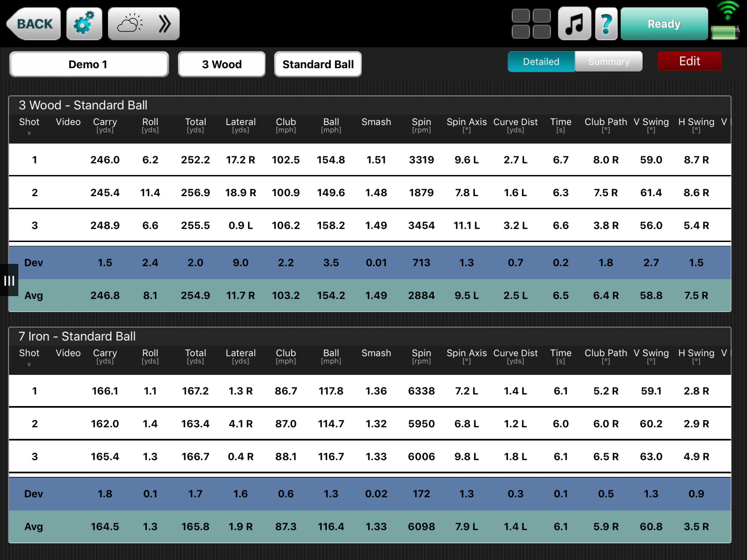Open weather conditions with the cloud-and-sun icon
Viewport: 747px width, 560px height.
[x=130, y=24]
